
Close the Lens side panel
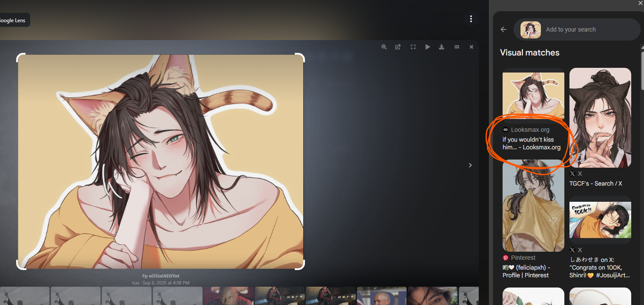click(640, 3)
